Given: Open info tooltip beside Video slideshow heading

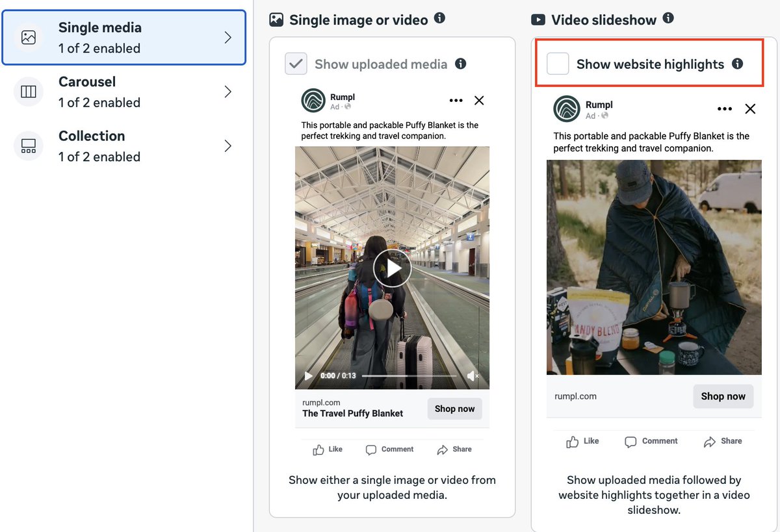Looking at the screenshot, I should (668, 18).
